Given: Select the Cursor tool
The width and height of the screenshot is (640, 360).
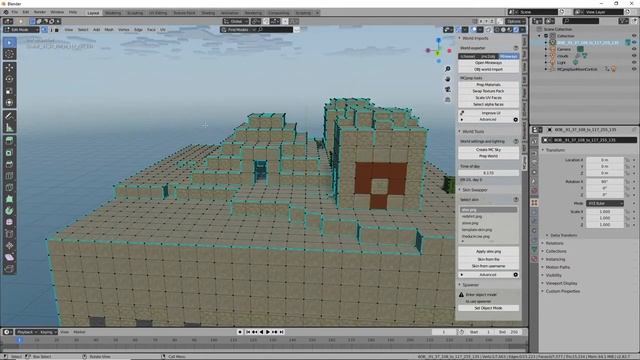Looking at the screenshot, I should pos(10,54).
